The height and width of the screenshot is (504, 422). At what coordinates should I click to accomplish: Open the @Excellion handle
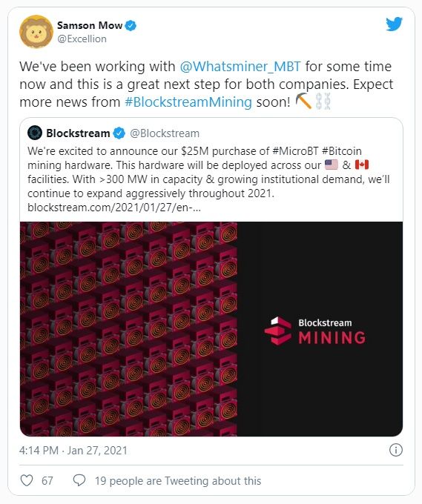point(82,39)
